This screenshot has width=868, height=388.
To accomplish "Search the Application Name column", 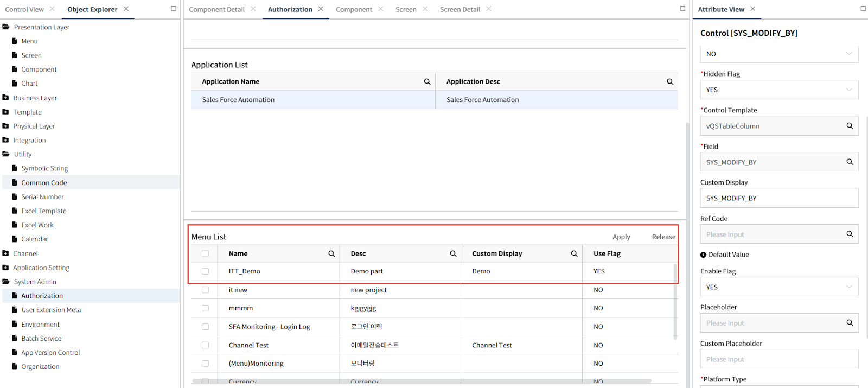I will [427, 82].
